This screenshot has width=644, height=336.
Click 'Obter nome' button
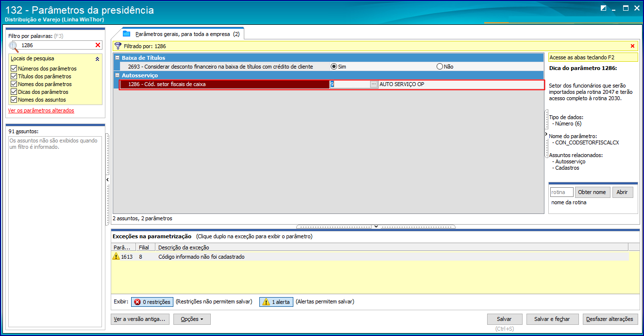(592, 192)
